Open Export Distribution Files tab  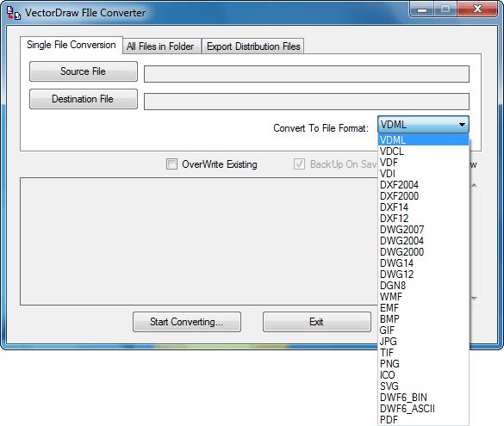pyautogui.click(x=253, y=46)
